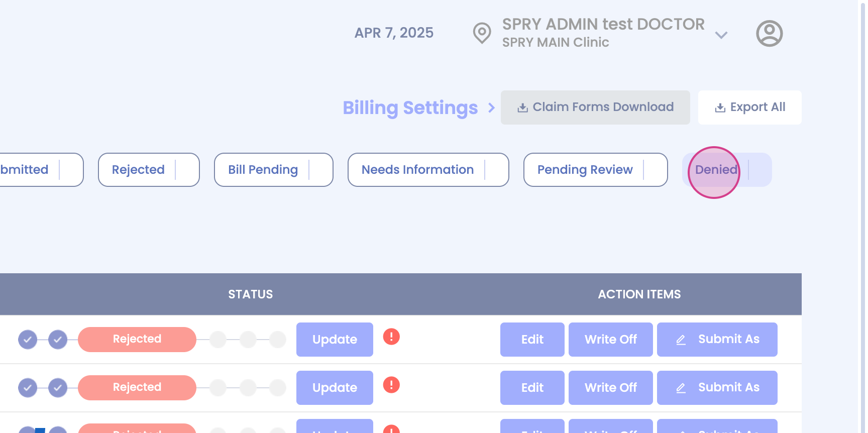Click STATUS column header
Image resolution: width=868 pixels, height=433 pixels.
[x=250, y=294]
